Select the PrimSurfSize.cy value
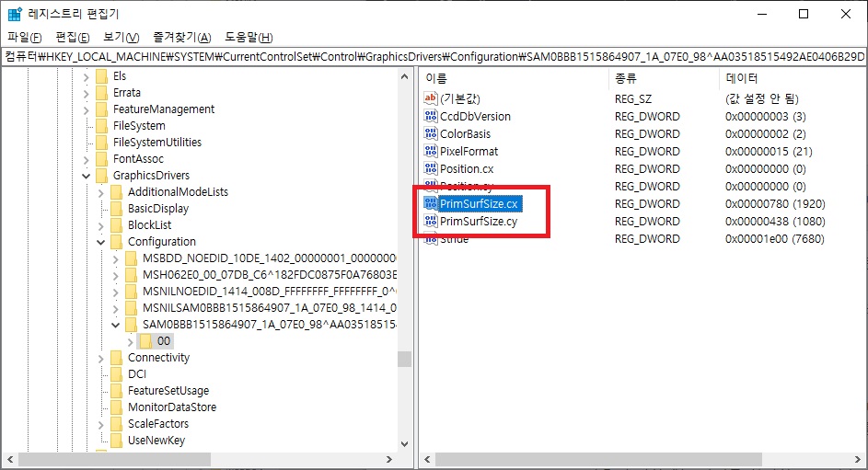The height and width of the screenshot is (470, 868). pos(479,222)
